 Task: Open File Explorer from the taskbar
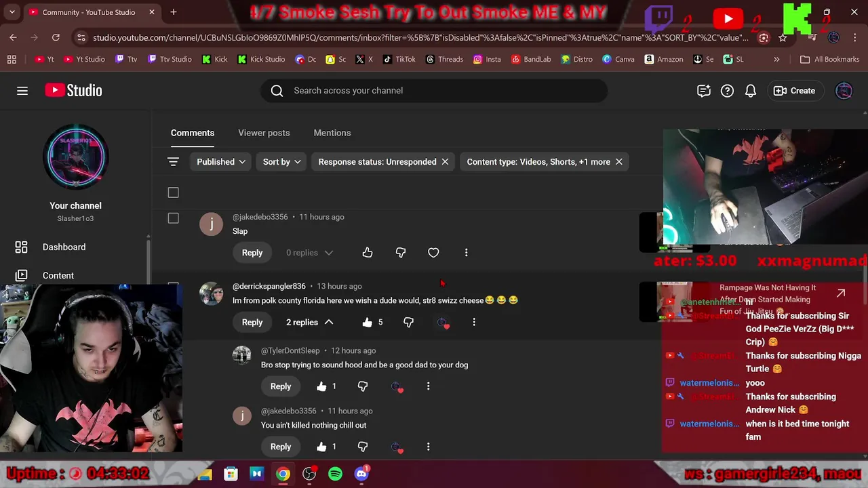(204, 474)
